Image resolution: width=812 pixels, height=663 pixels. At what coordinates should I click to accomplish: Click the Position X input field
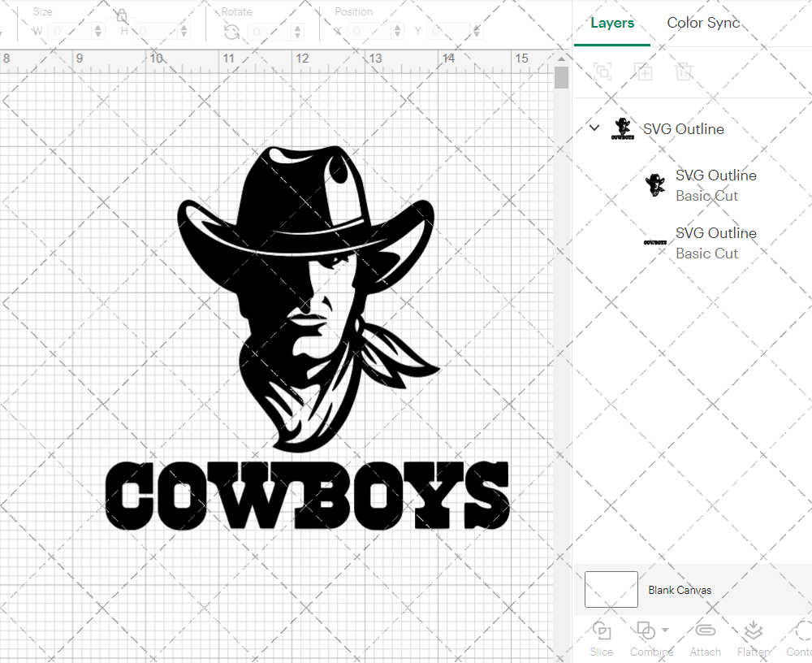coord(369,32)
